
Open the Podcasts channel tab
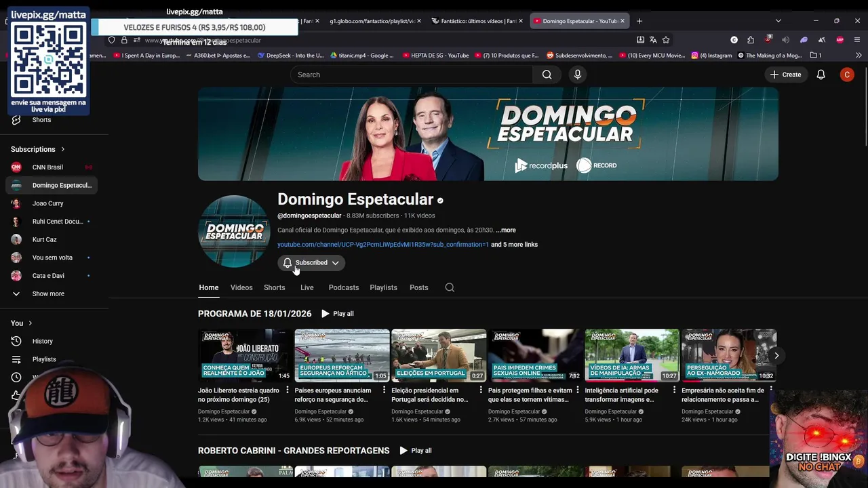tap(344, 287)
